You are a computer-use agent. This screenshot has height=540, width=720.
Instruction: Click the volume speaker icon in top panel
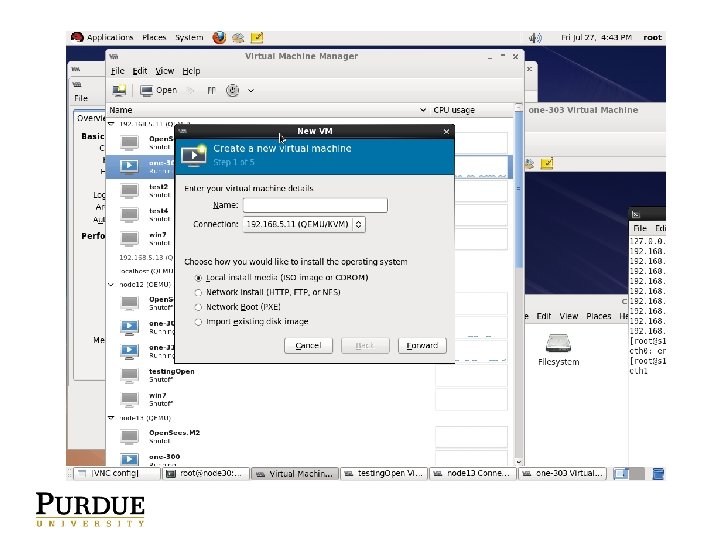point(534,38)
